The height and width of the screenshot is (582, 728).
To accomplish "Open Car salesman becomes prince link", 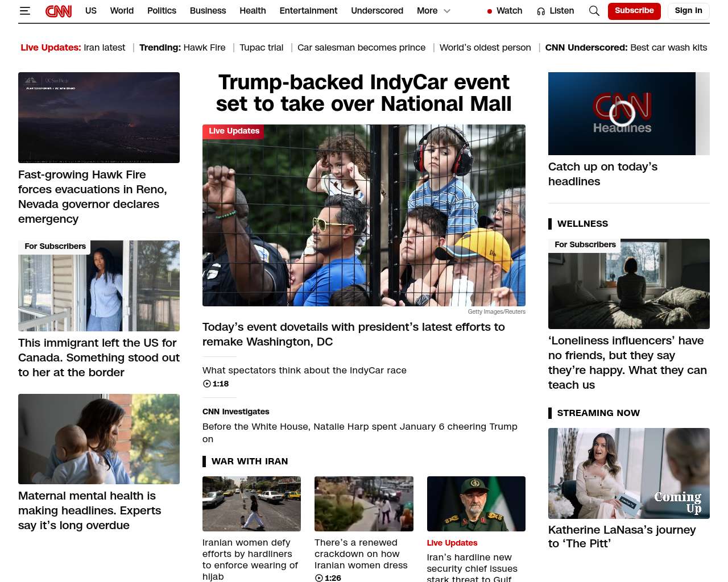I will tap(361, 48).
